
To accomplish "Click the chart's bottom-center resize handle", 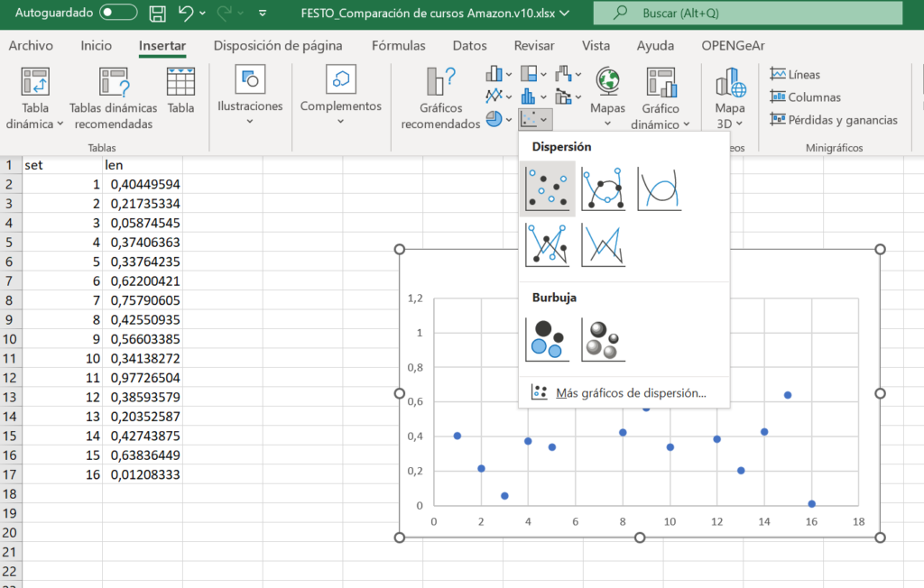I will [640, 537].
